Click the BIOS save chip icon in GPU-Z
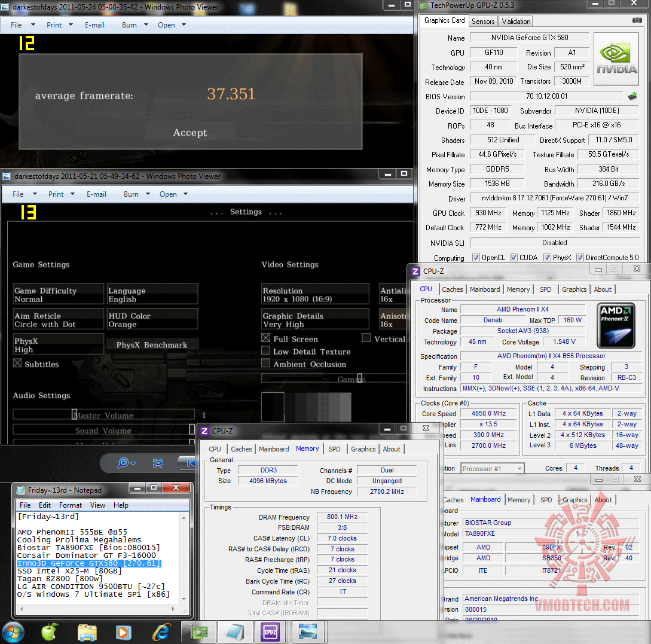This screenshot has width=651, height=644. (x=632, y=96)
